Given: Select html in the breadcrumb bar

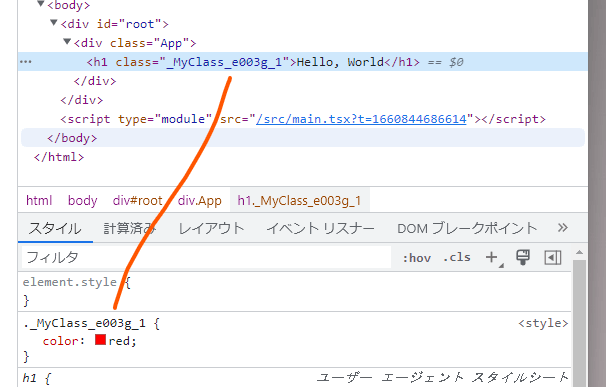Looking at the screenshot, I should pyautogui.click(x=39, y=201).
